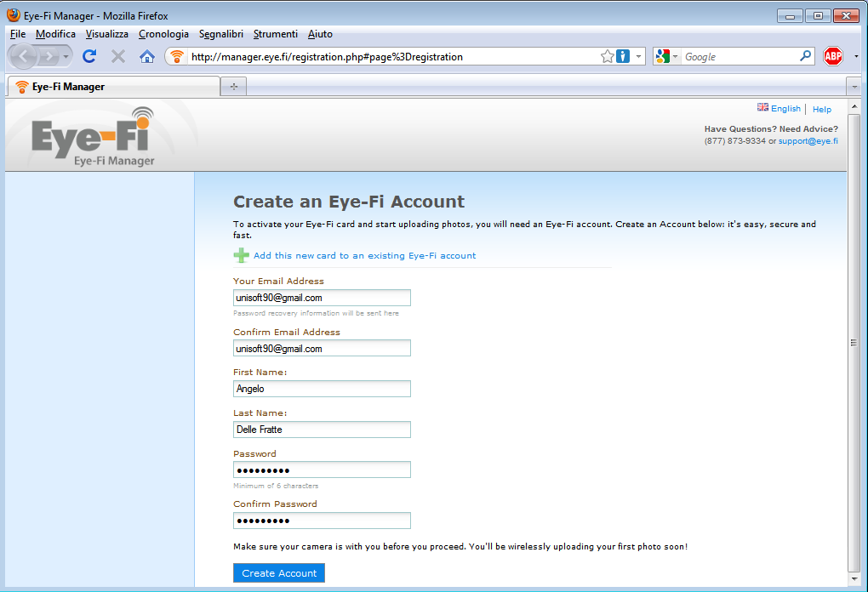Click the URL address bar text

[x=327, y=56]
